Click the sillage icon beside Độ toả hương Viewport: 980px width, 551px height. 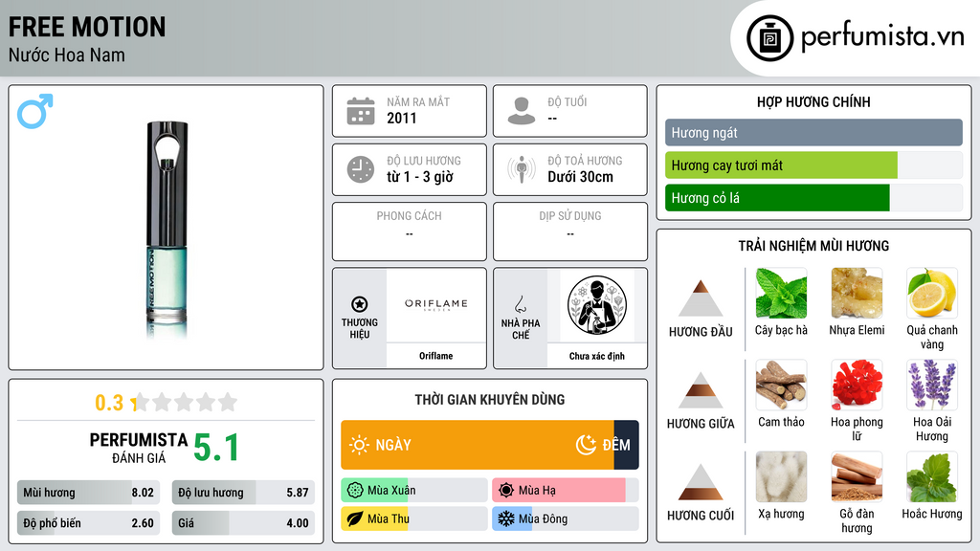pyautogui.click(x=522, y=169)
